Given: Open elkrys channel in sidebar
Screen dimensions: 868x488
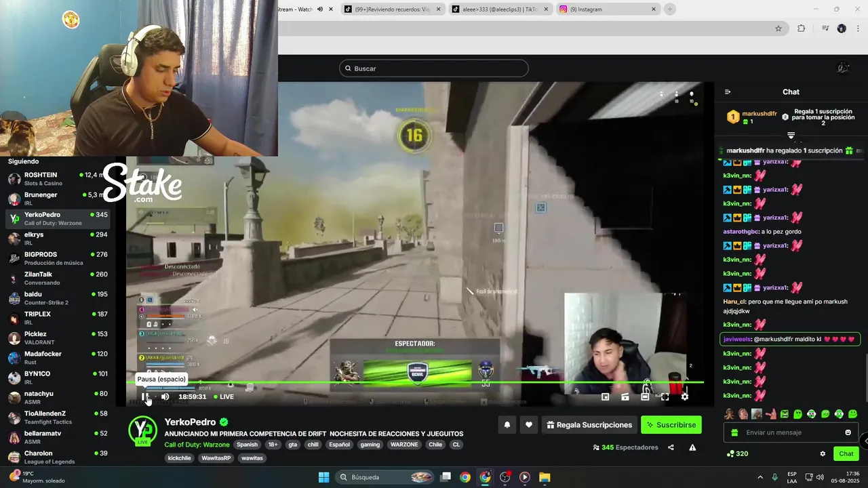Looking at the screenshot, I should point(58,239).
